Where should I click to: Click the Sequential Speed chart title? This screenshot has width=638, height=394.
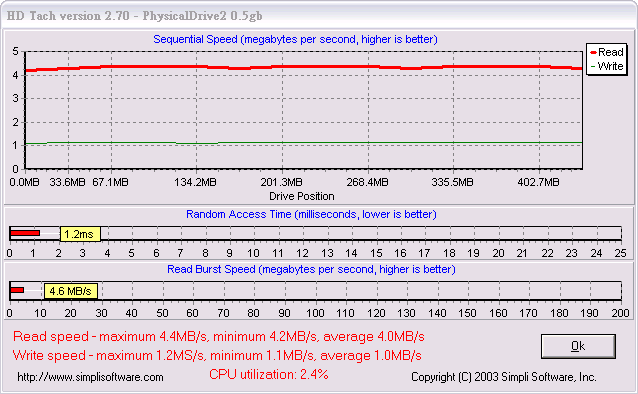[x=295, y=39]
